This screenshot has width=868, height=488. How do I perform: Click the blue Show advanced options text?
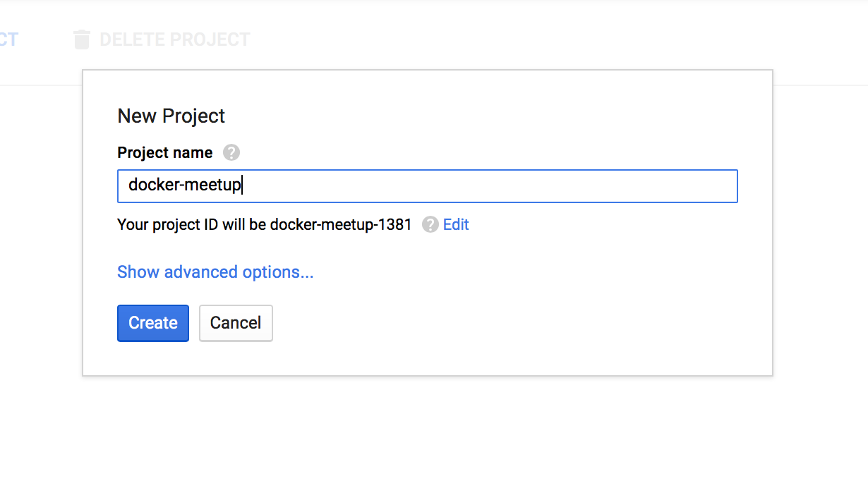tap(215, 272)
